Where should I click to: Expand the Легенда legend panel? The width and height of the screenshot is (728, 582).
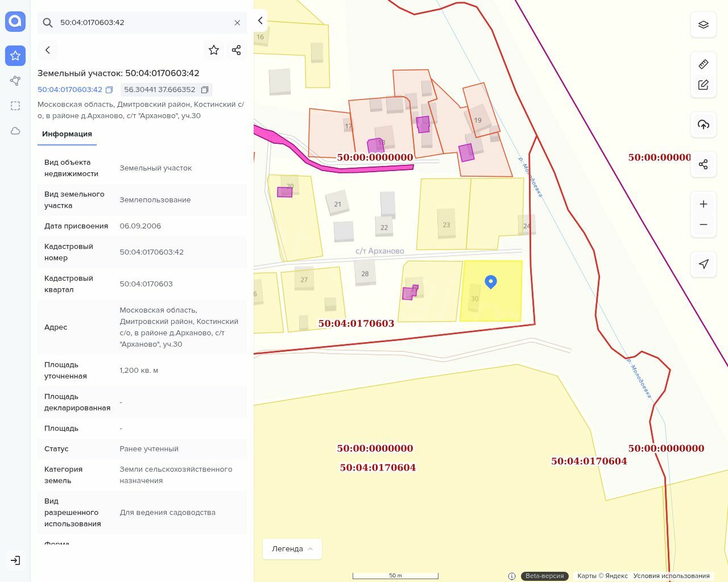coord(292,549)
